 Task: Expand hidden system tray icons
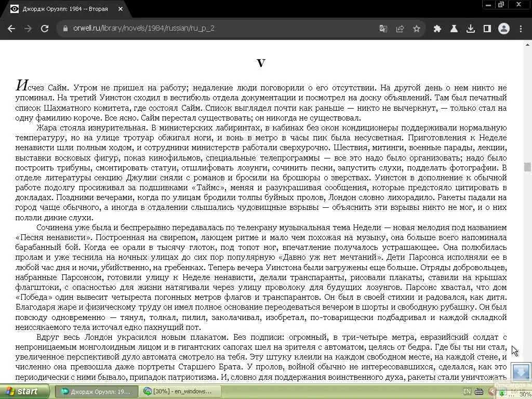(491, 392)
